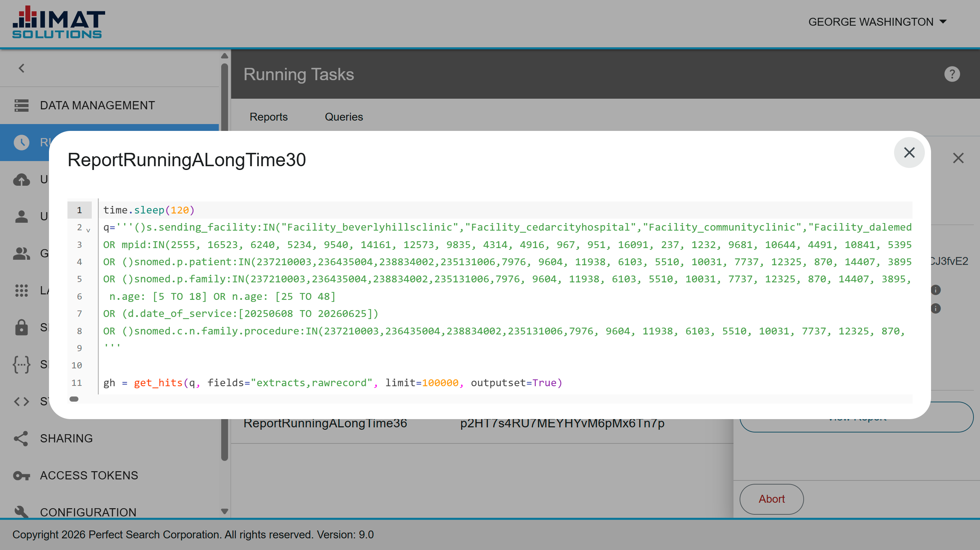
Task: Click the code brackets sidebar icon
Action: [x=21, y=401]
